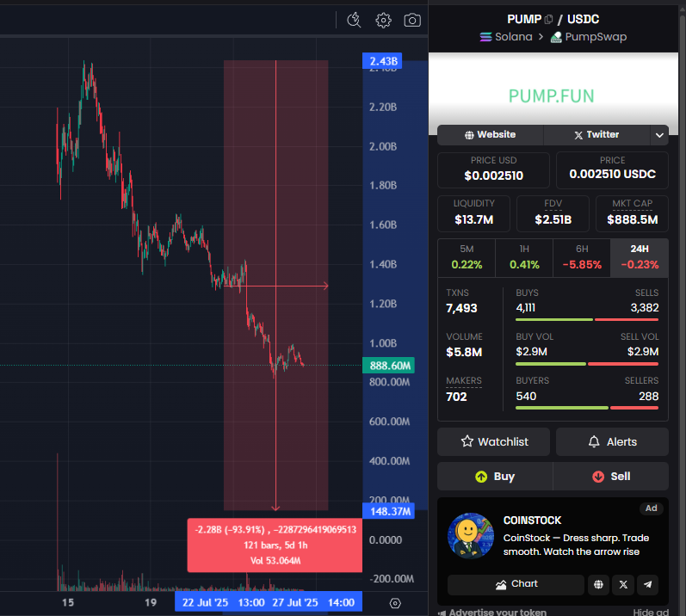Screen dimensions: 686x616
Task: Click the 22 Jul '25 13:00 date label
Action: coord(223,602)
